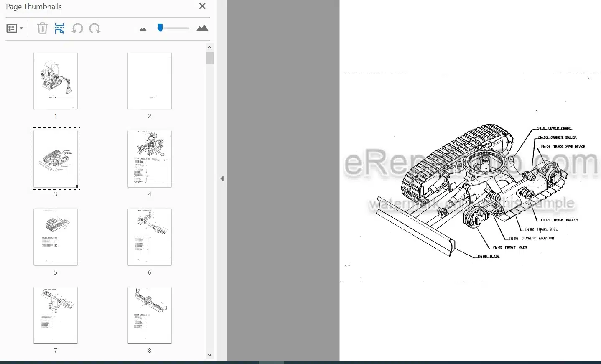This screenshot has width=601, height=364.
Task: Click the thumbnail size slider handle
Action: click(x=160, y=28)
